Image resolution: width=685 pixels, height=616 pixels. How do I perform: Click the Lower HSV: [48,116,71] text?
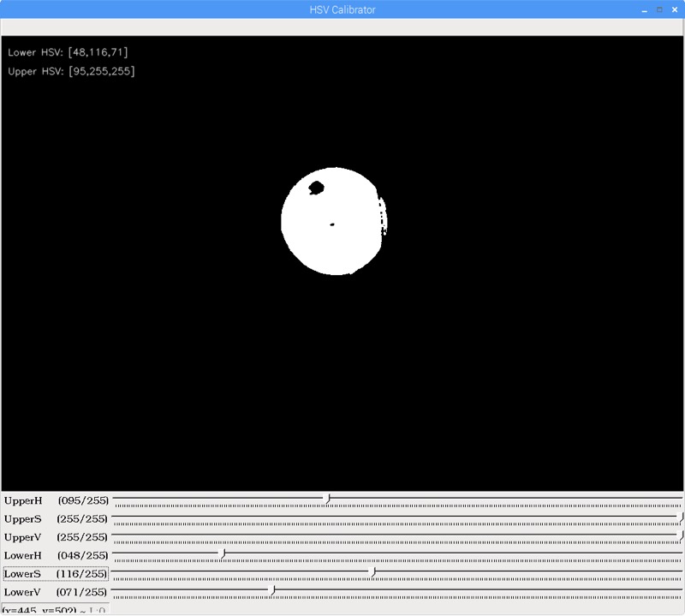coord(68,52)
